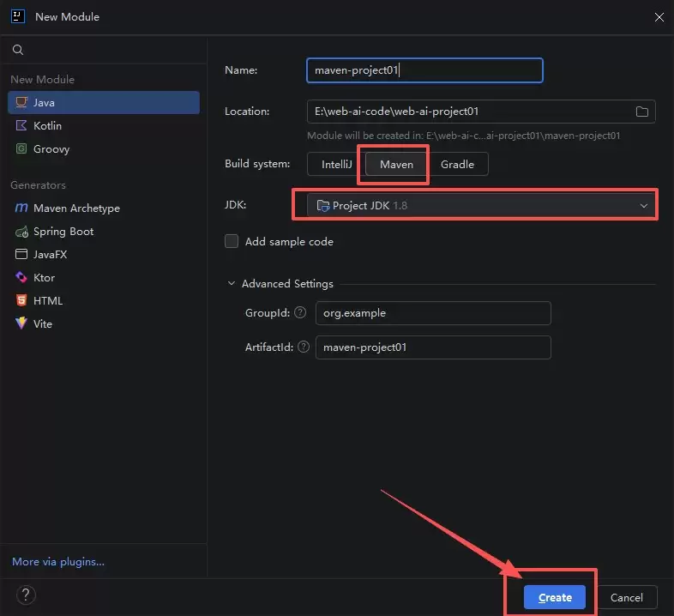Click the Ktor diamond icon
The image size is (674, 616).
[21, 277]
